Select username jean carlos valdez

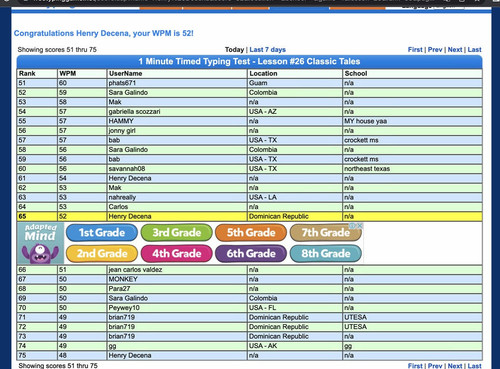[x=135, y=269]
